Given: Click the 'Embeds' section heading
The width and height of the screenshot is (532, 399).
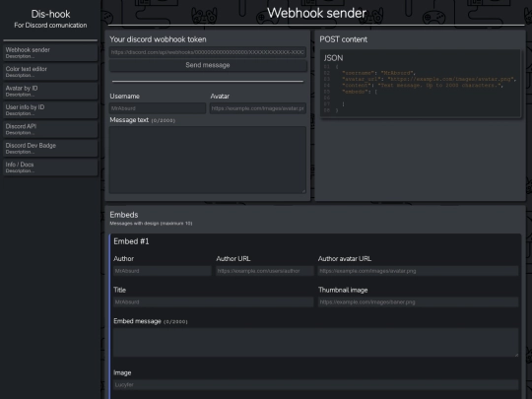Looking at the screenshot, I should click(124, 215).
